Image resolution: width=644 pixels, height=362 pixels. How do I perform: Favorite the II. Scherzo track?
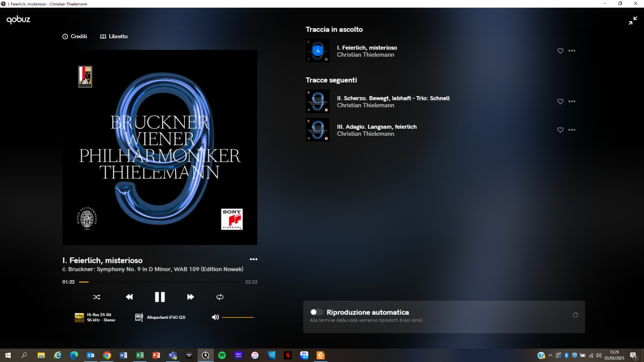pyautogui.click(x=560, y=102)
